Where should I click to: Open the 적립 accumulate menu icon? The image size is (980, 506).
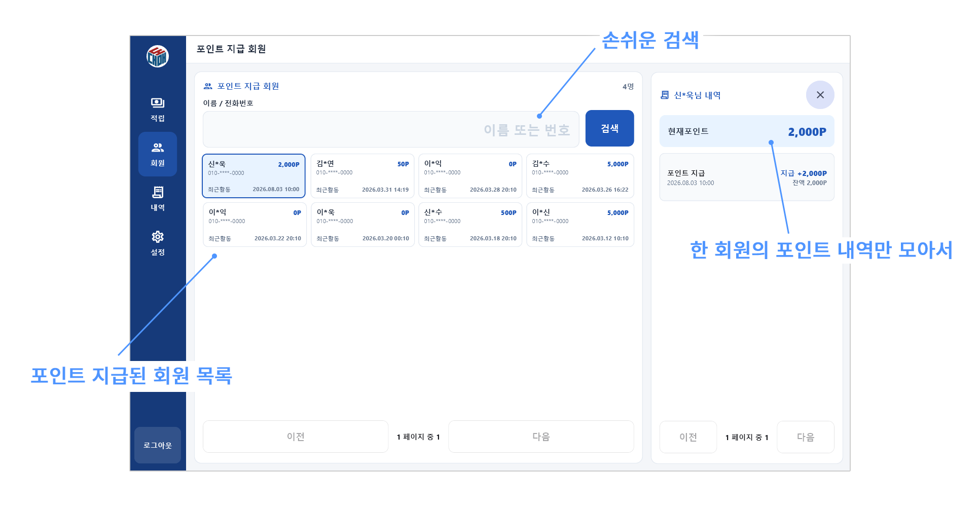[x=158, y=103]
